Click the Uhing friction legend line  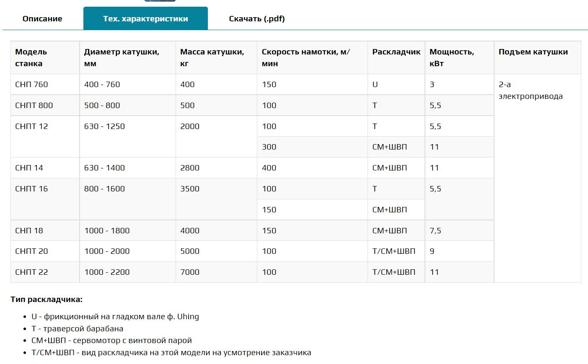pyautogui.click(x=115, y=317)
